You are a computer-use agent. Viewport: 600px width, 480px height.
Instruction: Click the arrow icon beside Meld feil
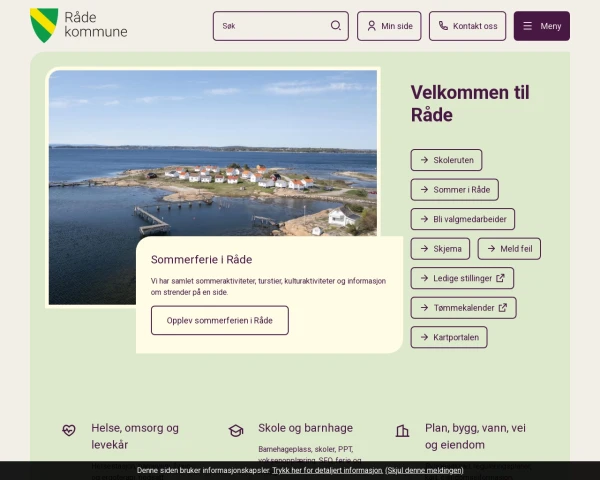(491, 249)
